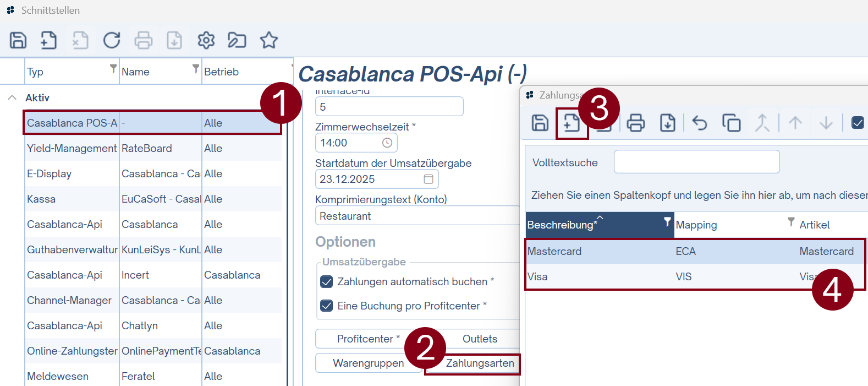
Task: Move selected payment type down
Action: [826, 123]
